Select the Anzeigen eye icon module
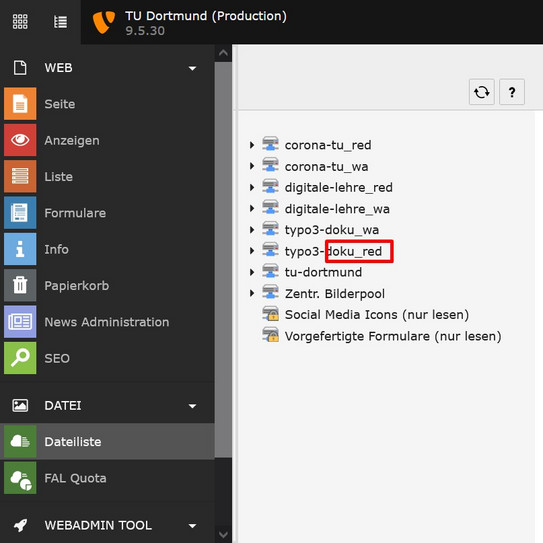Screen dimensions: 543x543 pos(20,140)
